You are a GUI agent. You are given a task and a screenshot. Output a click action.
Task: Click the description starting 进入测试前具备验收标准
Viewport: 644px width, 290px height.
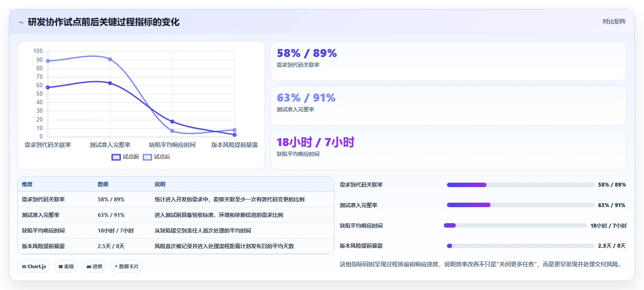(219, 215)
